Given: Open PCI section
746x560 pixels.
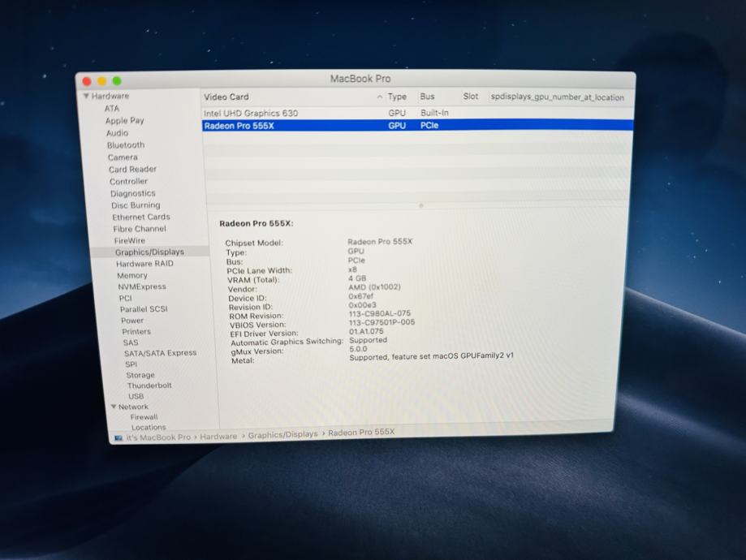Looking at the screenshot, I should 125,298.
